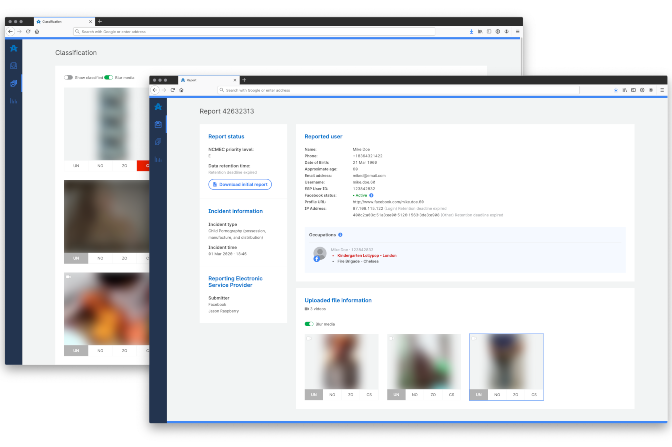Reload the page in the Report browser
Screen dimensions: 672x447
[172, 90]
